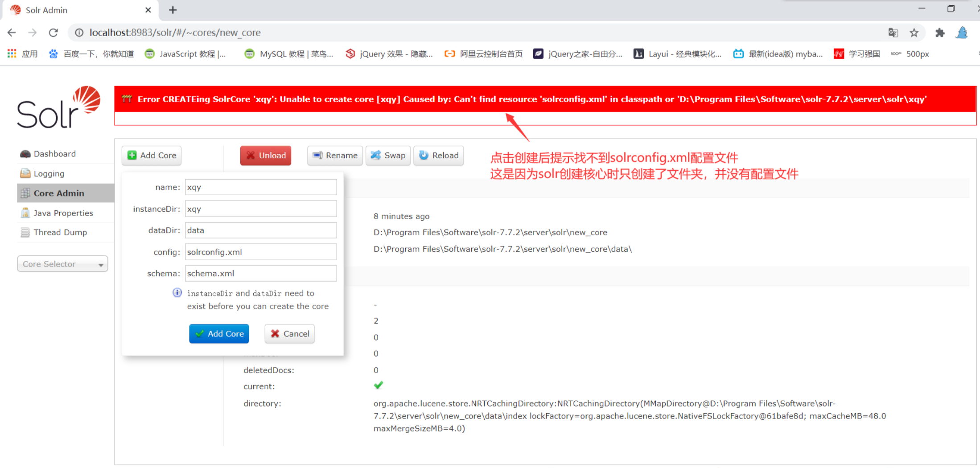Image resolution: width=980 pixels, height=468 pixels.
Task: Switch to the Solr Admin browser tab
Action: (x=46, y=10)
